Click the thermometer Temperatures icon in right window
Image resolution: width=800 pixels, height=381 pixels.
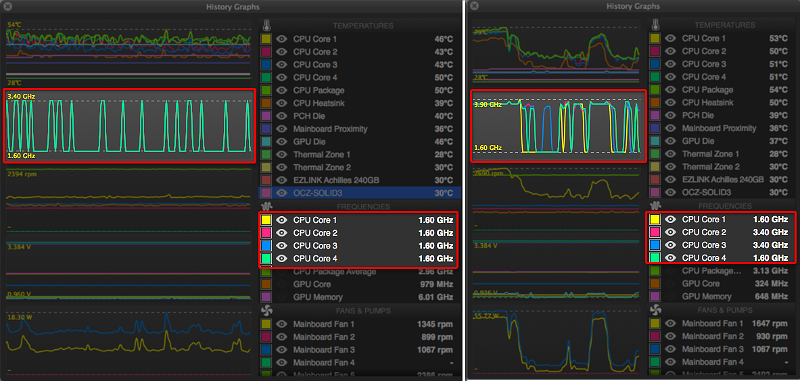[x=655, y=25]
